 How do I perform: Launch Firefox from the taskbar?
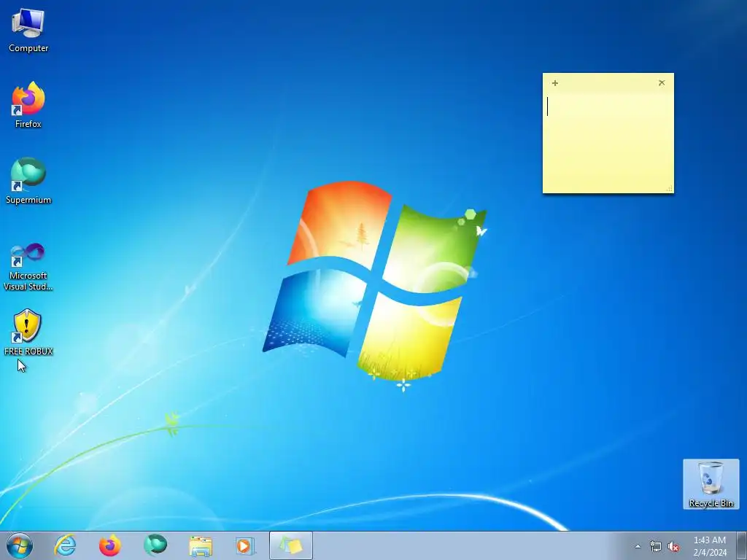point(110,545)
